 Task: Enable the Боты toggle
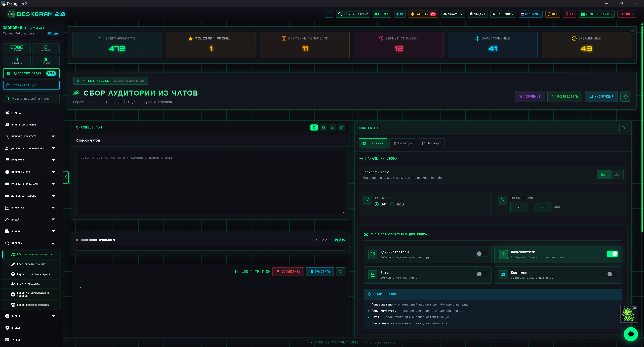(x=481, y=274)
